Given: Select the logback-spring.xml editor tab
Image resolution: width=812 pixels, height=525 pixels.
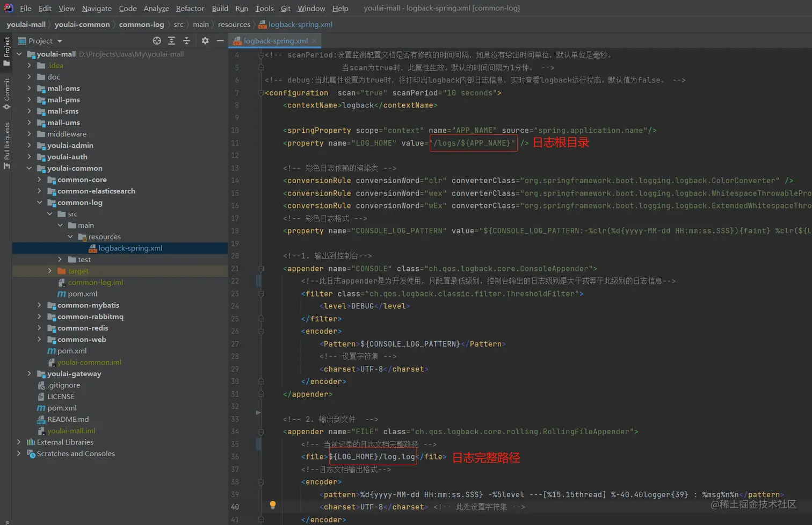Looking at the screenshot, I should (x=275, y=41).
